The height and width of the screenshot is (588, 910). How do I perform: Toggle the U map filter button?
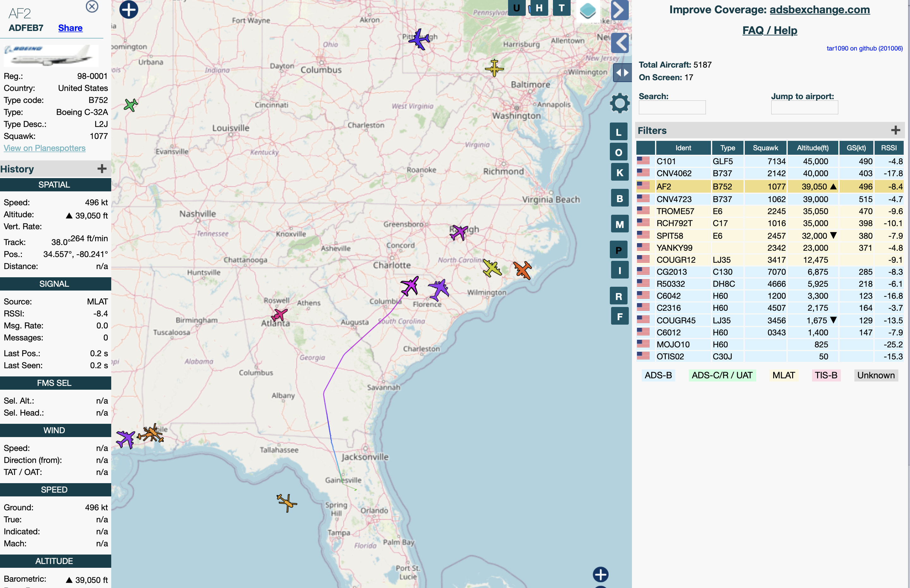tap(517, 8)
